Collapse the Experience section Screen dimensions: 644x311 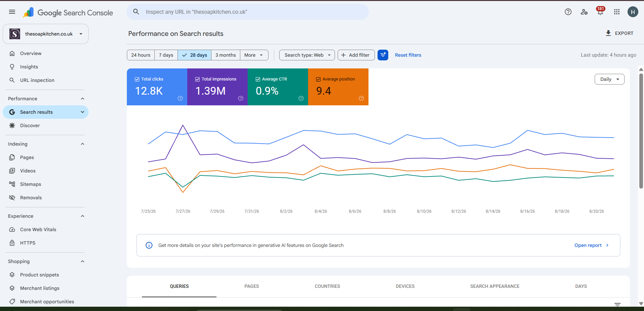pos(83,216)
